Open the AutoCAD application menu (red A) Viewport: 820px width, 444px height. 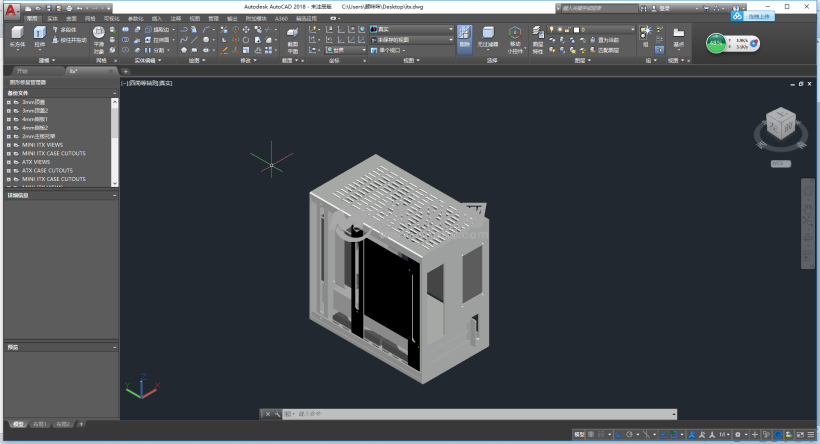coord(12,10)
